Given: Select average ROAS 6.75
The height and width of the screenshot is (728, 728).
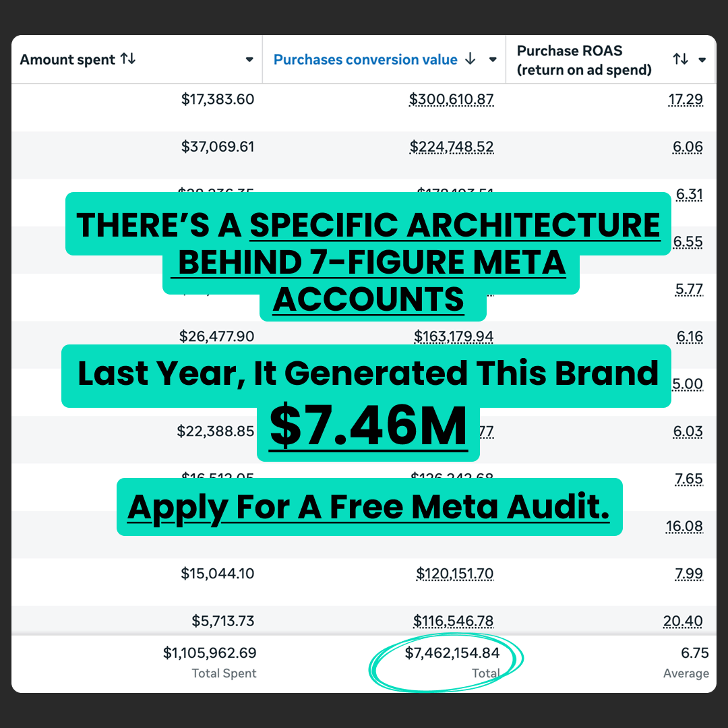Looking at the screenshot, I should pos(695,653).
